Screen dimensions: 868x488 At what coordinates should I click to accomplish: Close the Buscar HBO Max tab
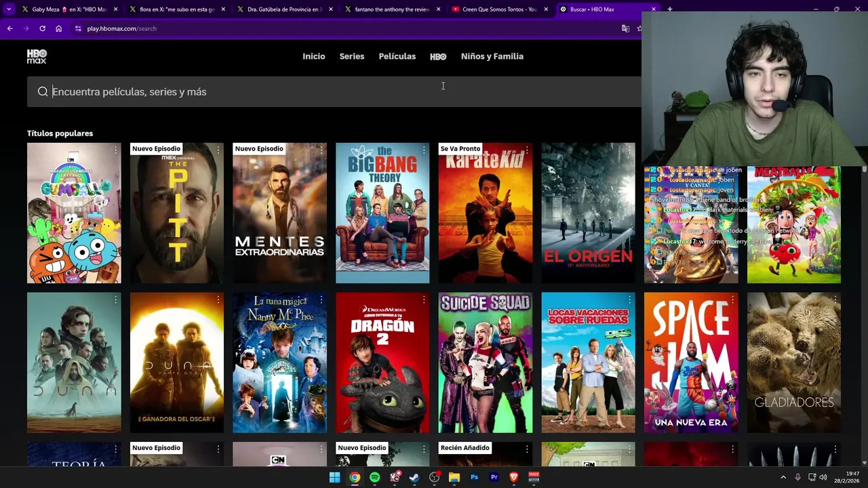tap(654, 9)
